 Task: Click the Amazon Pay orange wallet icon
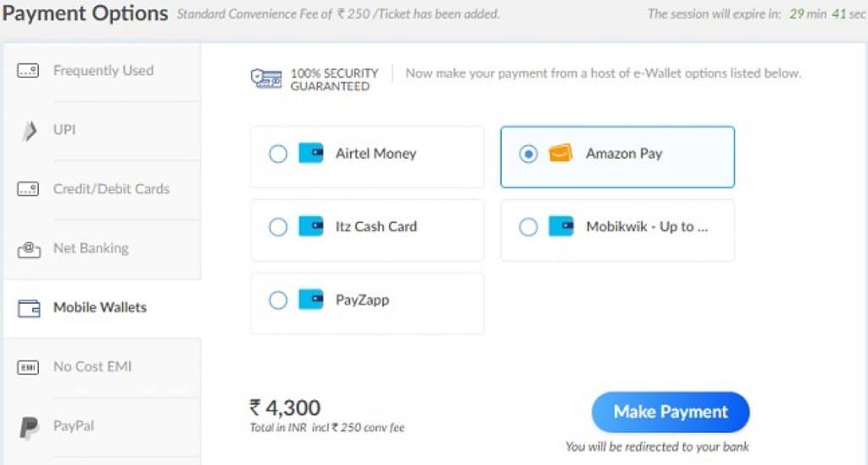point(560,153)
